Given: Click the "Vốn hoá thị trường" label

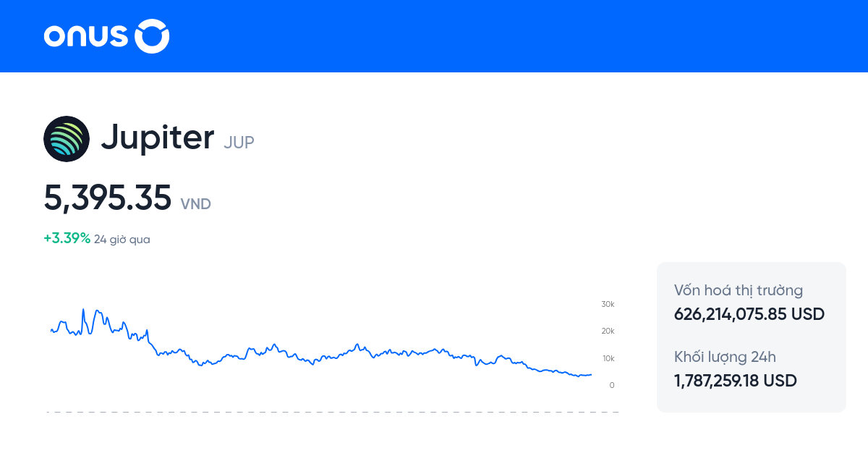Looking at the screenshot, I should tap(738, 291).
